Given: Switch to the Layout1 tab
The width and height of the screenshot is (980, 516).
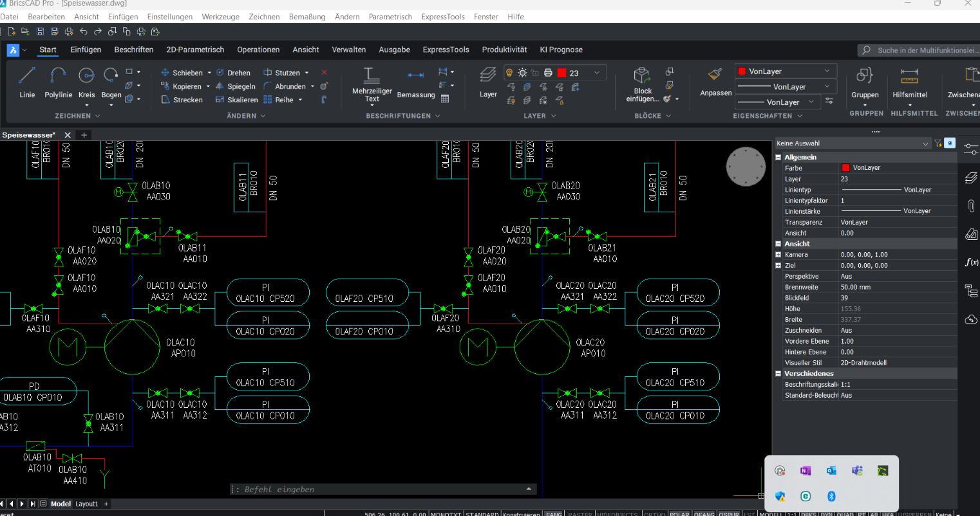Looking at the screenshot, I should point(87,504).
